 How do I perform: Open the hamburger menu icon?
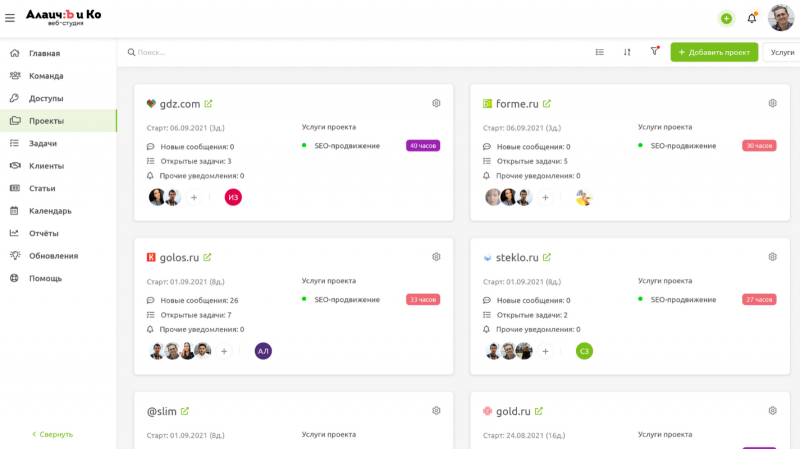(10, 18)
